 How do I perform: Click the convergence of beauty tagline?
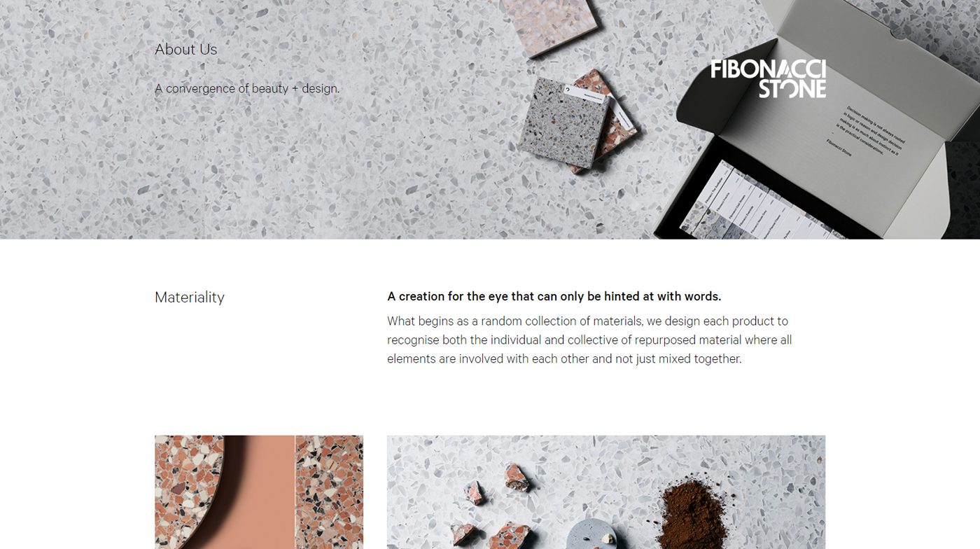(247, 89)
